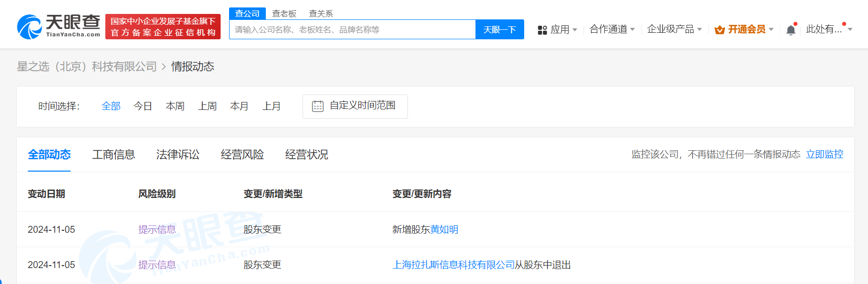This screenshot has width=868, height=284.
Task: Click the 时间选择 label
Action: 59,106
